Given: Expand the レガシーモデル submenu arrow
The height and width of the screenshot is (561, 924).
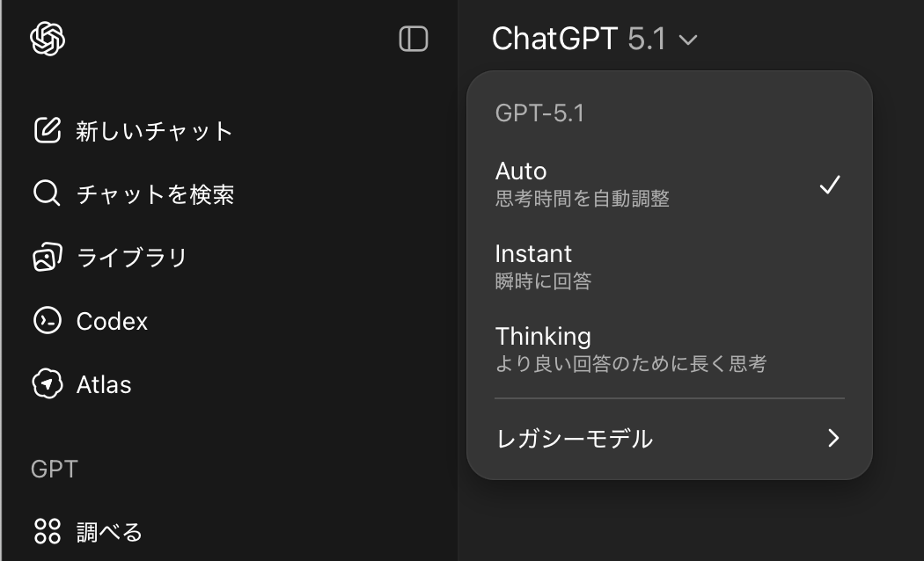Looking at the screenshot, I should (833, 438).
